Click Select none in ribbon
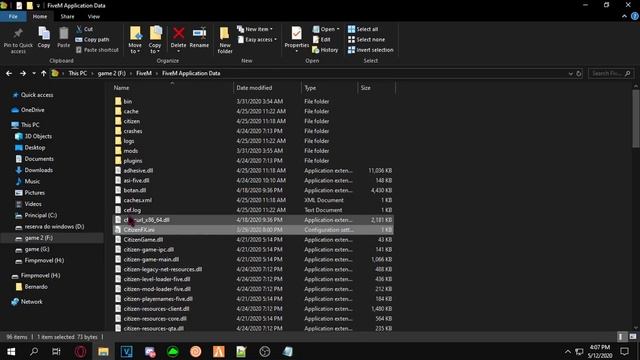The height and width of the screenshot is (360, 640). [x=366, y=40]
